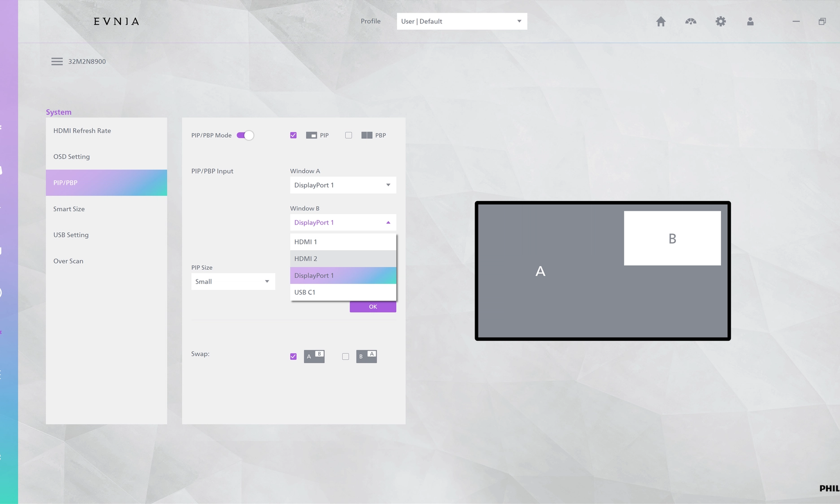Viewport: 840px width, 504px height.
Task: Open the settings gear icon
Action: tap(721, 21)
